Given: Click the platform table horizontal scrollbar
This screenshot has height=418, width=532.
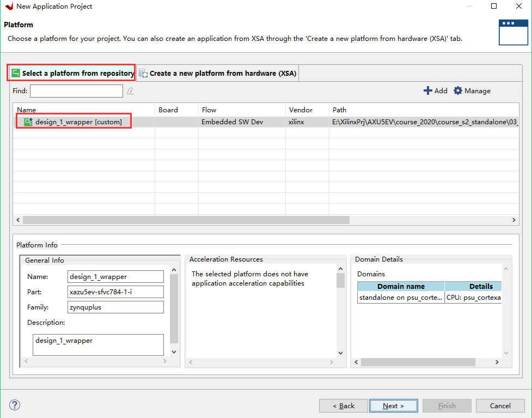Looking at the screenshot, I should coord(186,220).
